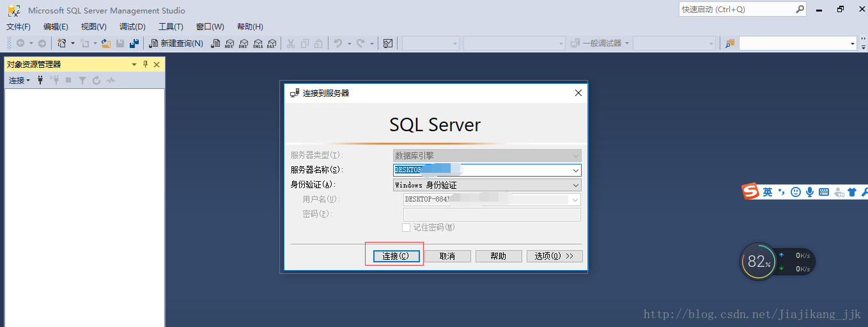The image size is (868, 327).
Task: Click the 连接(C) connect button
Action: tap(395, 256)
